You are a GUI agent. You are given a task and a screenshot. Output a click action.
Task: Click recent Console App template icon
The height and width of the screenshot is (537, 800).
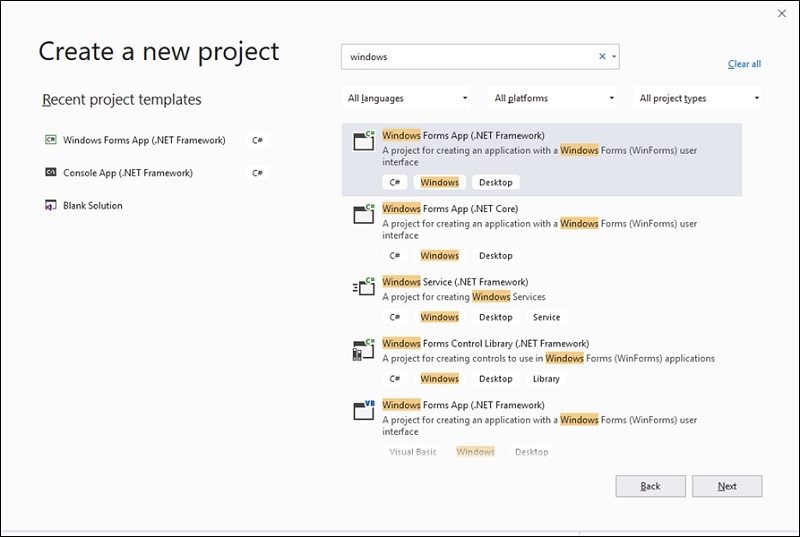coord(51,172)
